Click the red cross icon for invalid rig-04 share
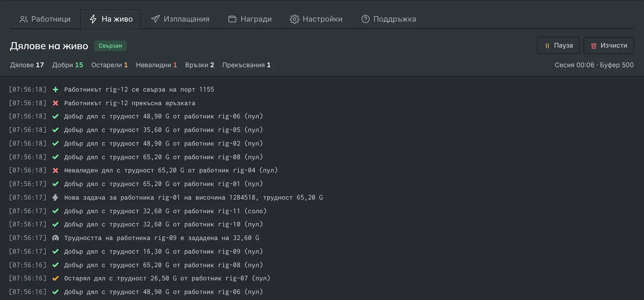The width and height of the screenshot is (644, 300). pyautogui.click(x=56, y=170)
